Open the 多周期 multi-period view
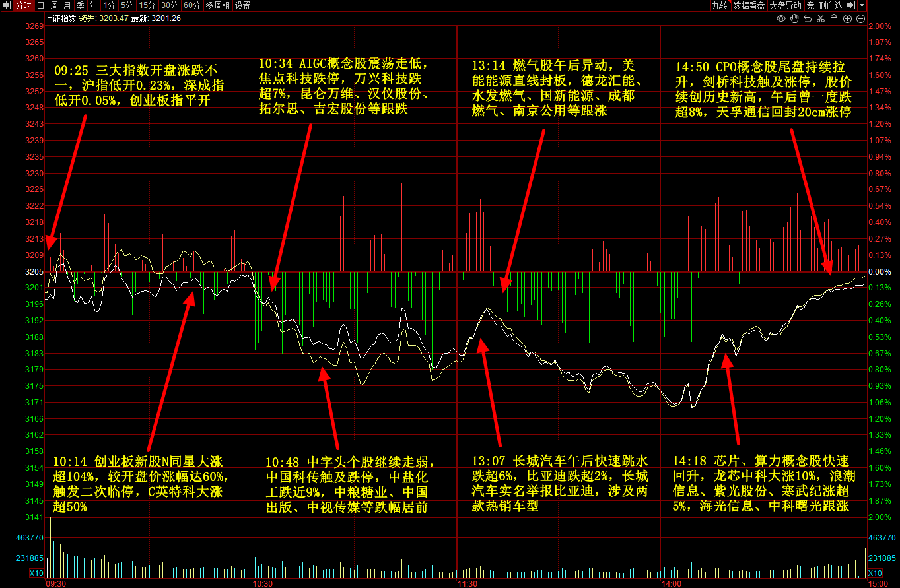The height and width of the screenshot is (588, 900). tap(217, 5)
